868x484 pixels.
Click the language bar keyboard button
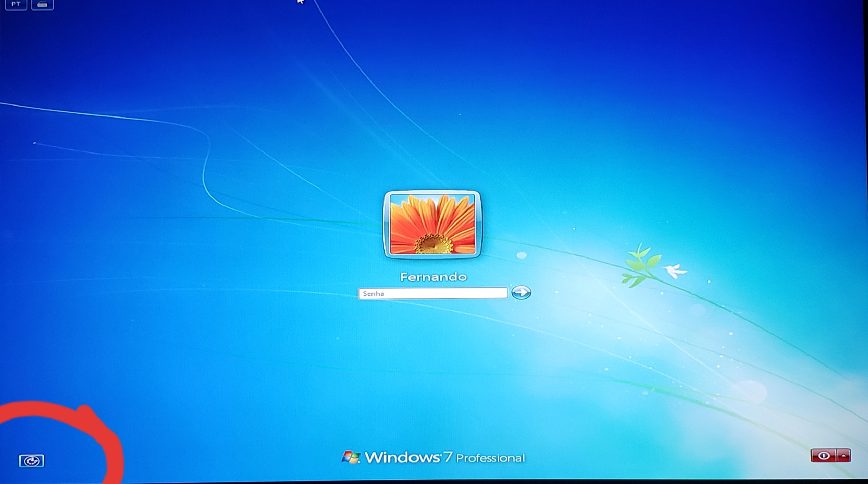(42, 5)
